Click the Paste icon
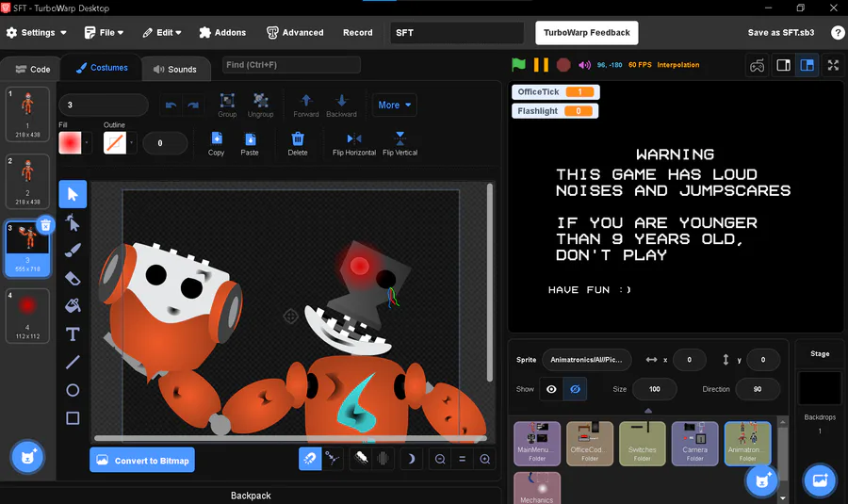Viewport: 848px width, 504px height. pos(250,143)
